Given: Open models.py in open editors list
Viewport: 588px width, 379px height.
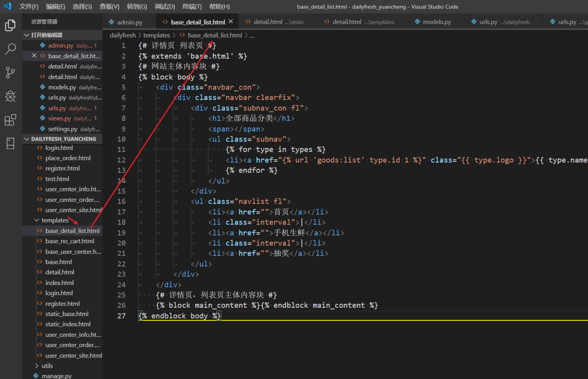Looking at the screenshot, I should (62, 87).
